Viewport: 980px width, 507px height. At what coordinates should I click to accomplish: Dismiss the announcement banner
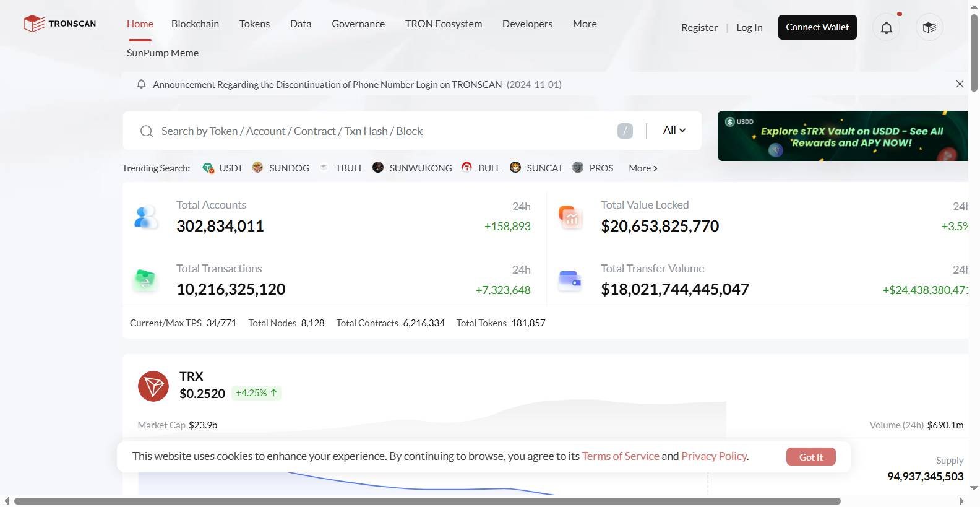click(960, 84)
